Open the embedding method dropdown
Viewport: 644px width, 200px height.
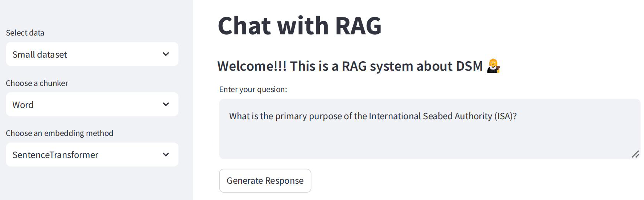pos(92,155)
